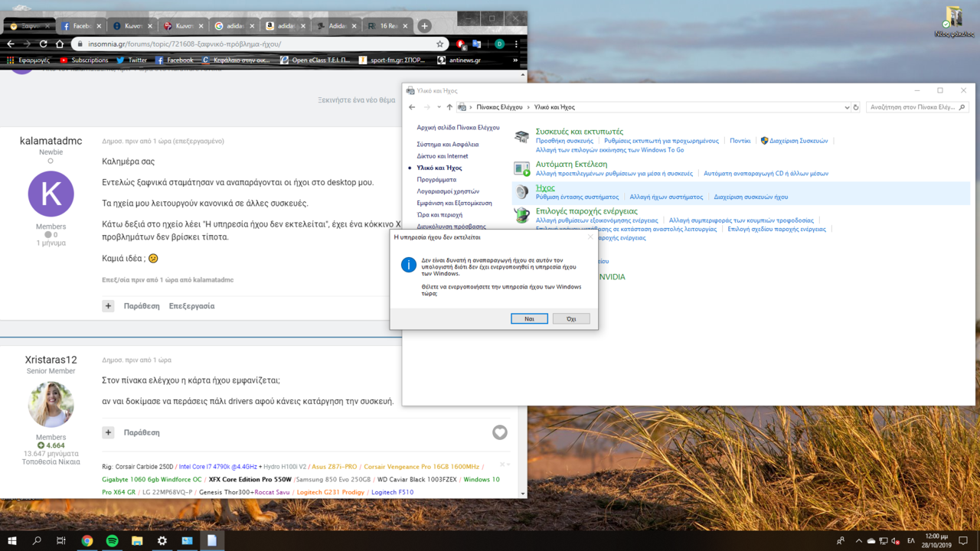Open the Windows Start menu

pos(11,540)
